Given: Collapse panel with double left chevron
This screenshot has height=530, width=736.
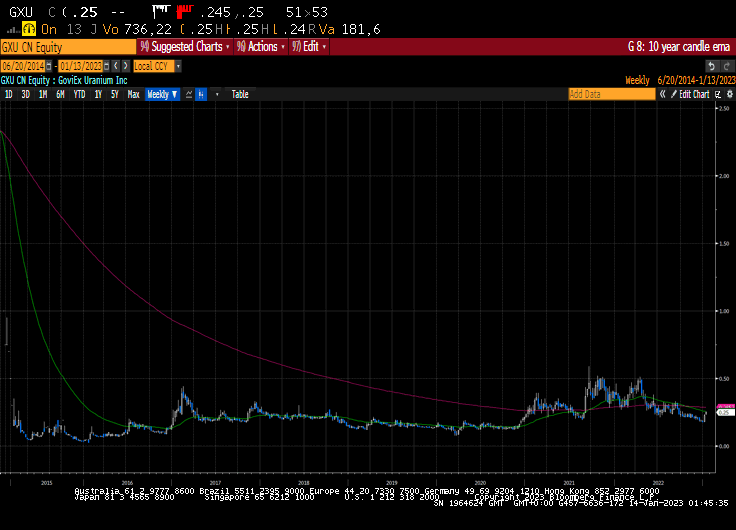Looking at the screenshot, I should [x=662, y=94].
